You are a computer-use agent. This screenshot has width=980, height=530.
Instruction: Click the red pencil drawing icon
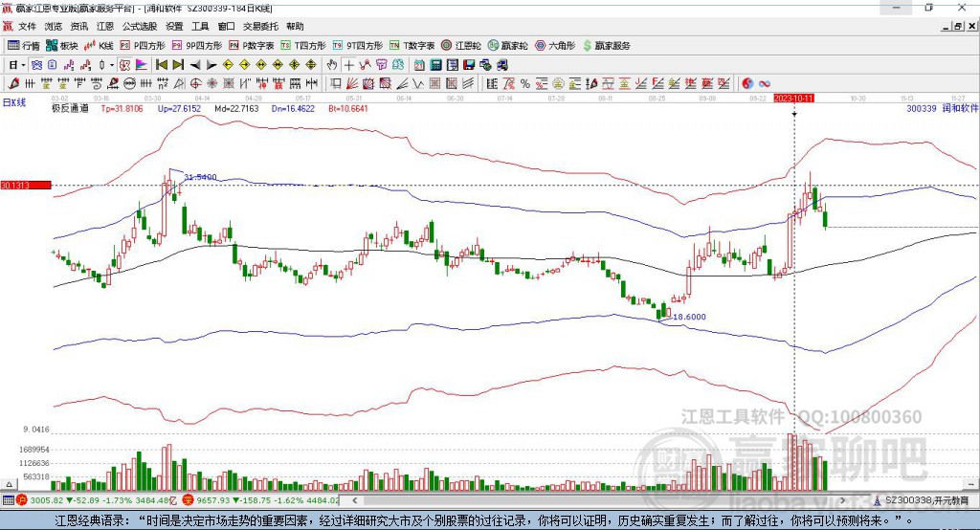pos(13,84)
